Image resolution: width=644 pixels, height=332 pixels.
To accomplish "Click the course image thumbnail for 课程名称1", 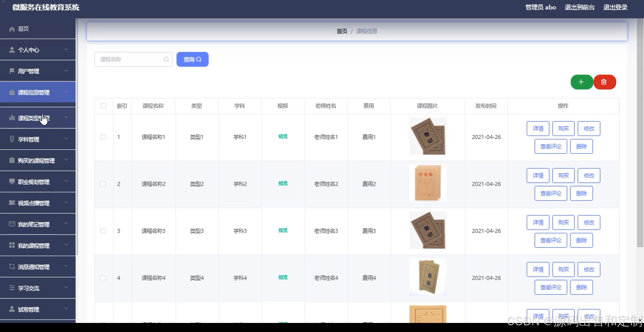I will (x=428, y=136).
